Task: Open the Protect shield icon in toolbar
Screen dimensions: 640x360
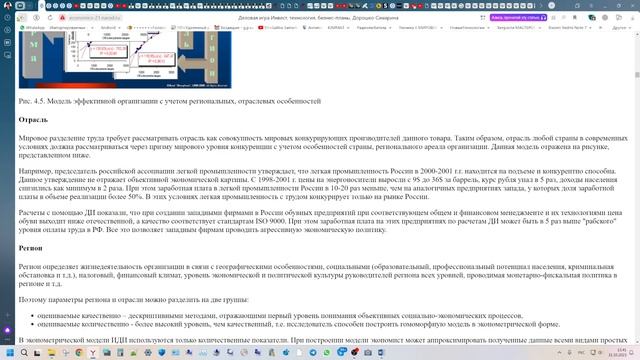Action: 592,18
